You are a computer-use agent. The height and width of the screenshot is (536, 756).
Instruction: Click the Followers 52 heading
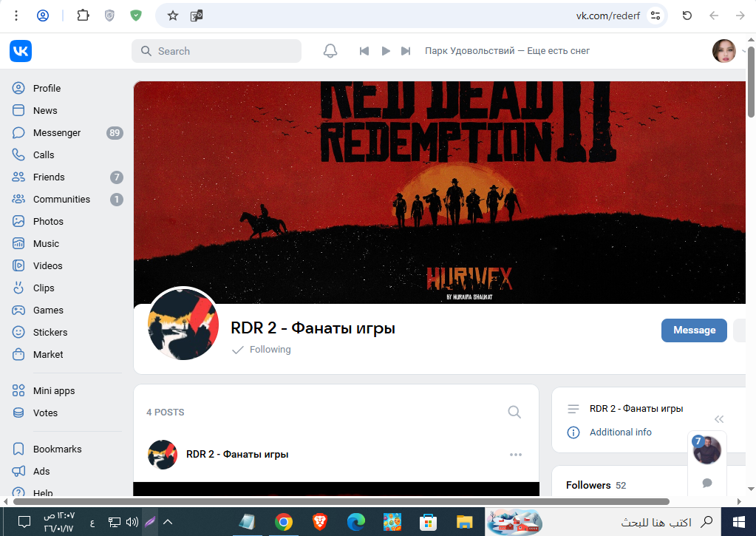click(596, 485)
